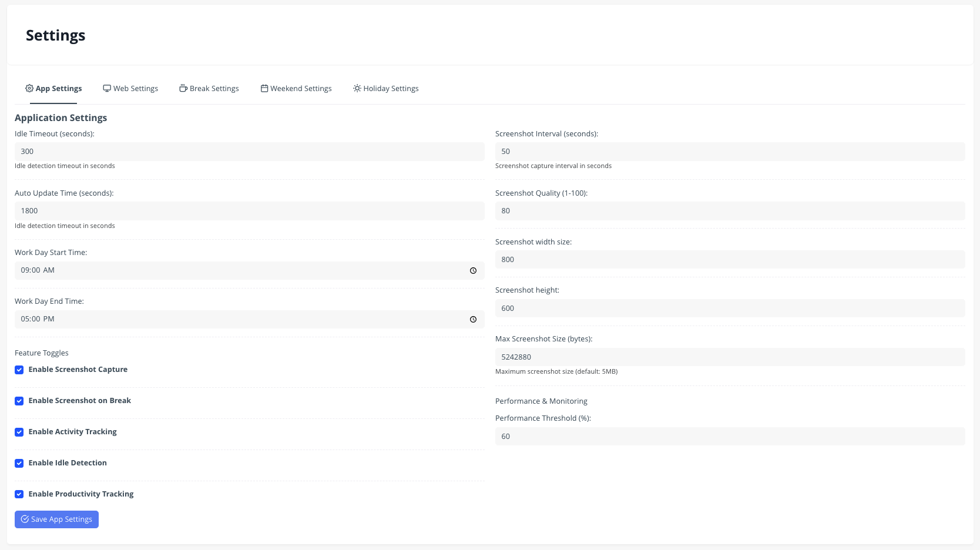This screenshot has width=980, height=550.
Task: Click into the Screenshot Interval field
Action: 730,152
